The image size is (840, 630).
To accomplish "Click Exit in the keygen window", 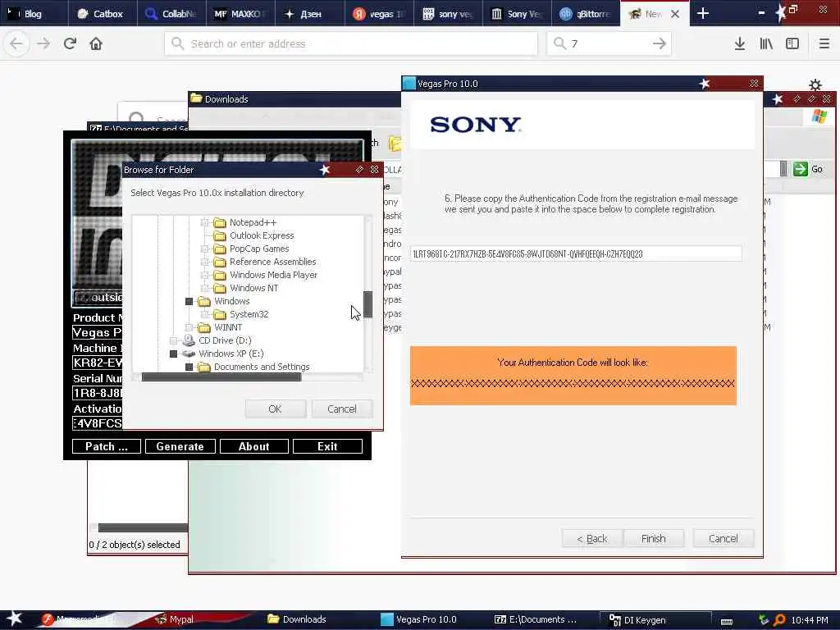I will [327, 446].
